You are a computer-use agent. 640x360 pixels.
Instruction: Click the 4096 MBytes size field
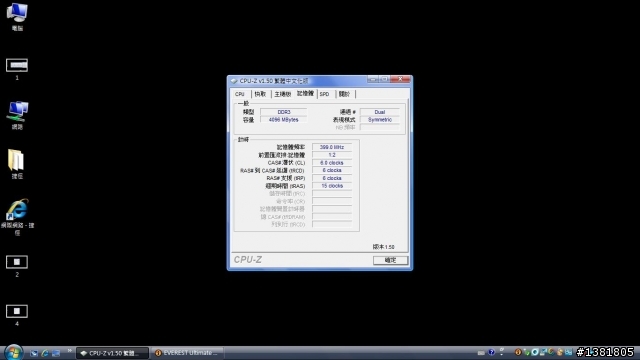(283, 120)
